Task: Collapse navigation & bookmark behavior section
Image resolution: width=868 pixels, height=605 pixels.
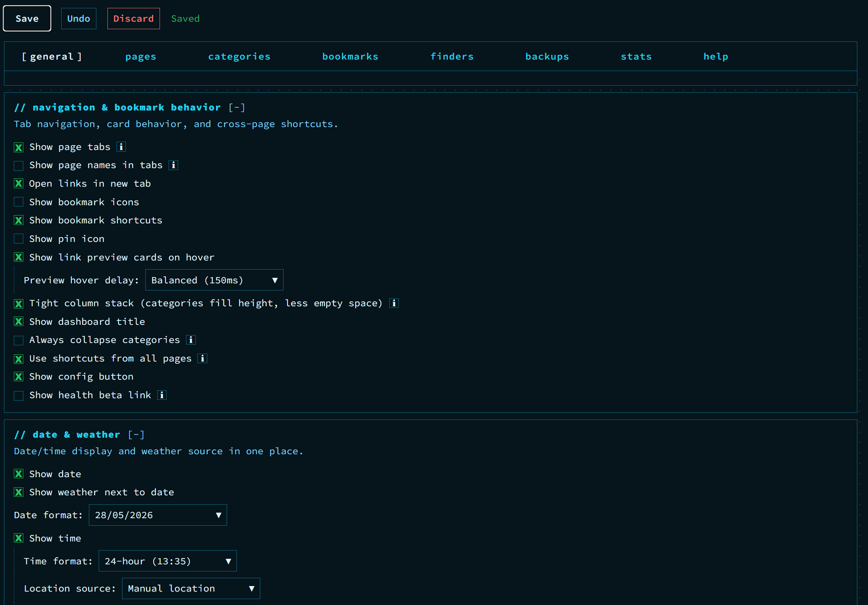Action: pyautogui.click(x=237, y=107)
